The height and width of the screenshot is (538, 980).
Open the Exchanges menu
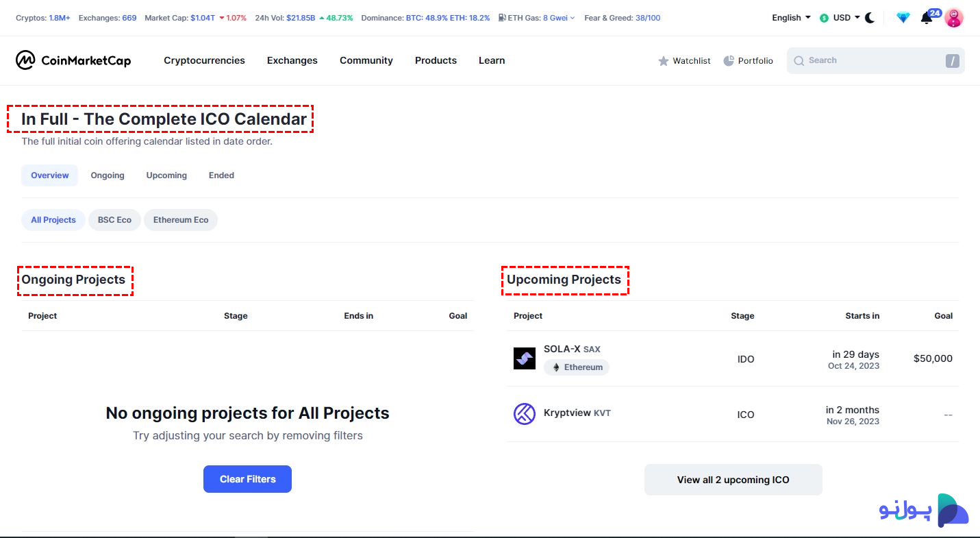292,60
